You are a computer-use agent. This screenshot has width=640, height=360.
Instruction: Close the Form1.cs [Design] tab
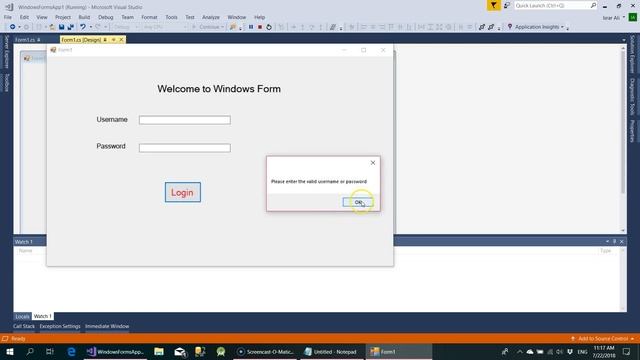click(121, 40)
